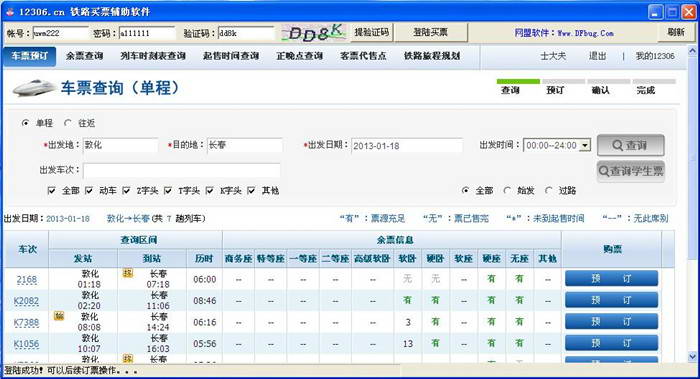This screenshot has height=379, width=700.
Task: Click the 帐号 account input field
Action: 61,33
